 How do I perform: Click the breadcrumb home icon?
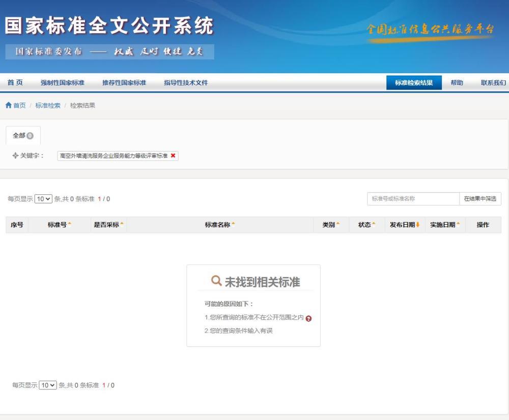8,106
